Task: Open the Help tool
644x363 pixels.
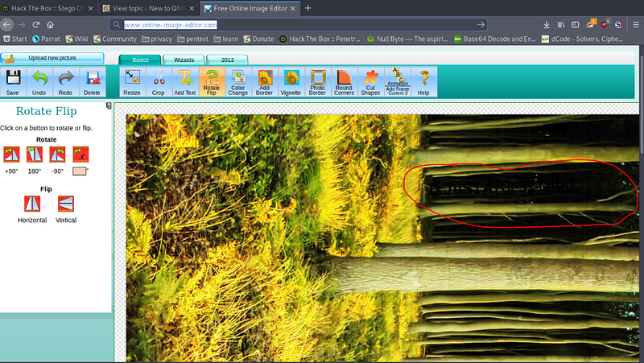Action: pyautogui.click(x=423, y=82)
